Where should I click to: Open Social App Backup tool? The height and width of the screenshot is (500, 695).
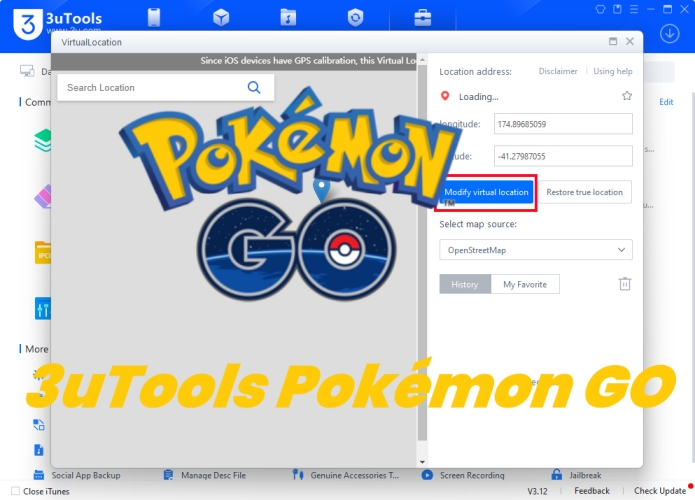pyautogui.click(x=77, y=475)
